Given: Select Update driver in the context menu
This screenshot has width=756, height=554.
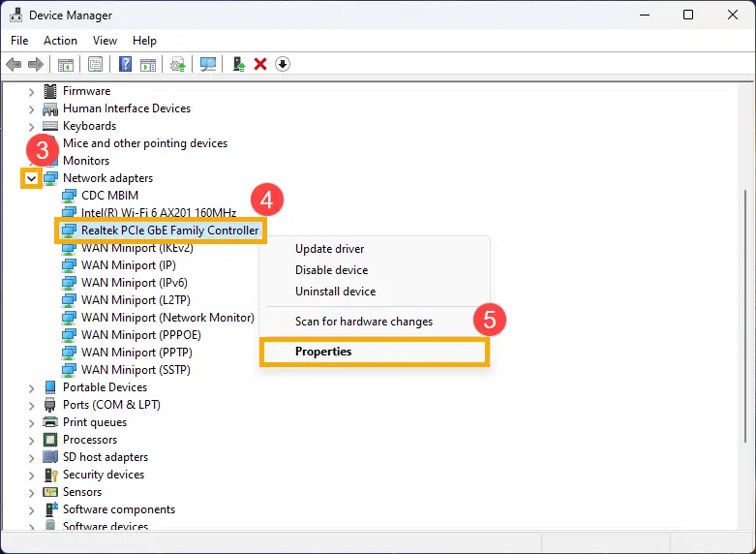Looking at the screenshot, I should coord(329,249).
